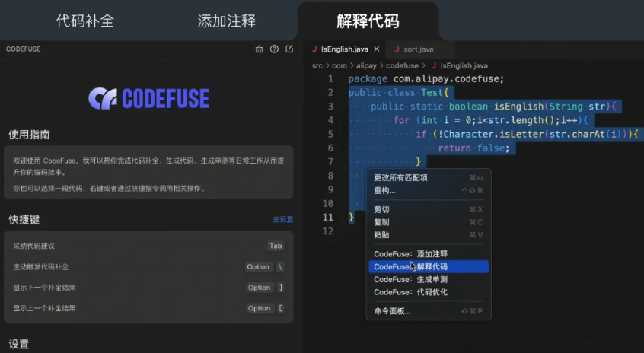Open the 去设置 link
644x353 pixels.
pyautogui.click(x=283, y=220)
